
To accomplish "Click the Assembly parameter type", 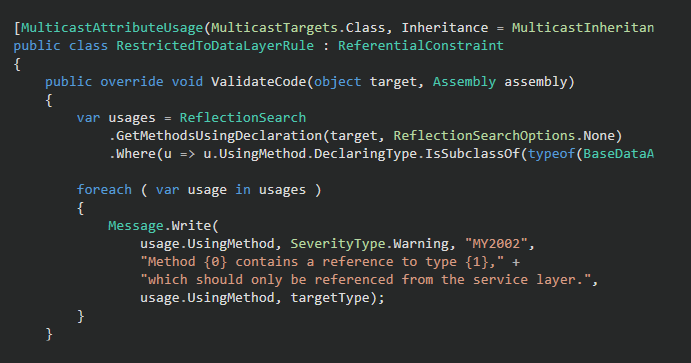I will pos(464,82).
